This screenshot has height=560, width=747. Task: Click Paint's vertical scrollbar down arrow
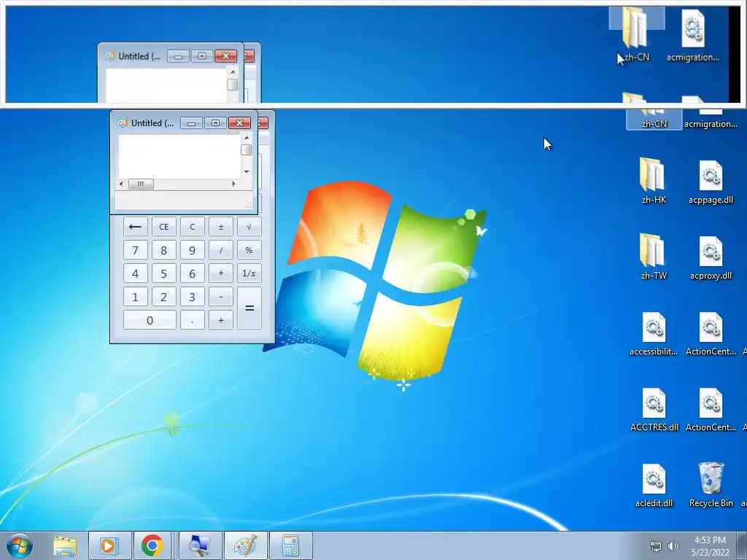tap(247, 171)
